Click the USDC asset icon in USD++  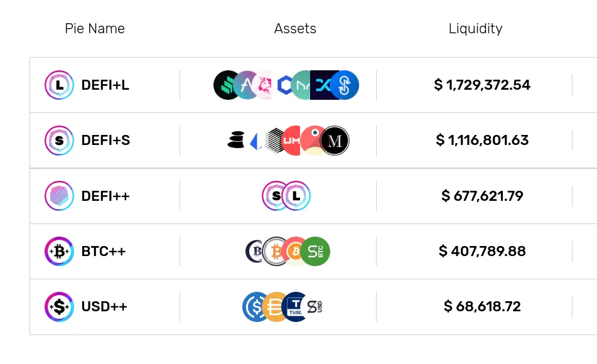[x=254, y=306]
